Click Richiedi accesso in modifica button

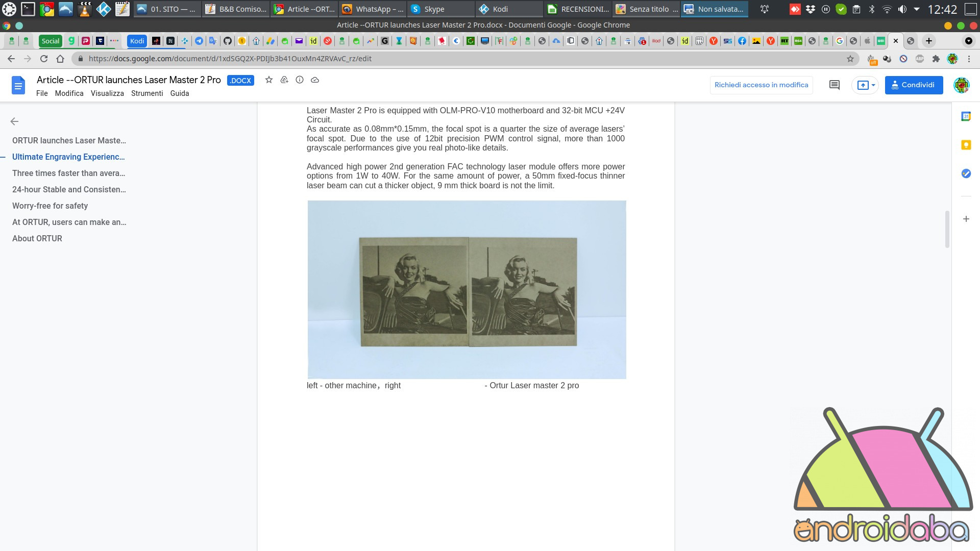(761, 85)
